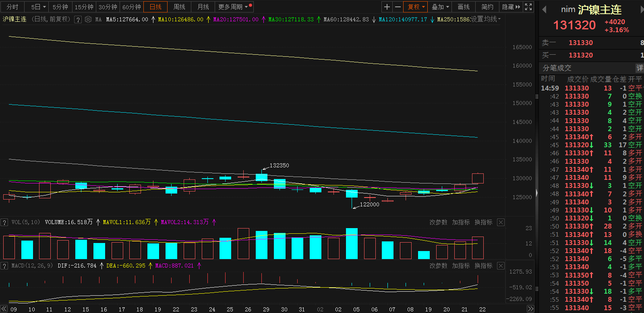
Task: Close the VOL indicator panel
Action: tap(501, 222)
